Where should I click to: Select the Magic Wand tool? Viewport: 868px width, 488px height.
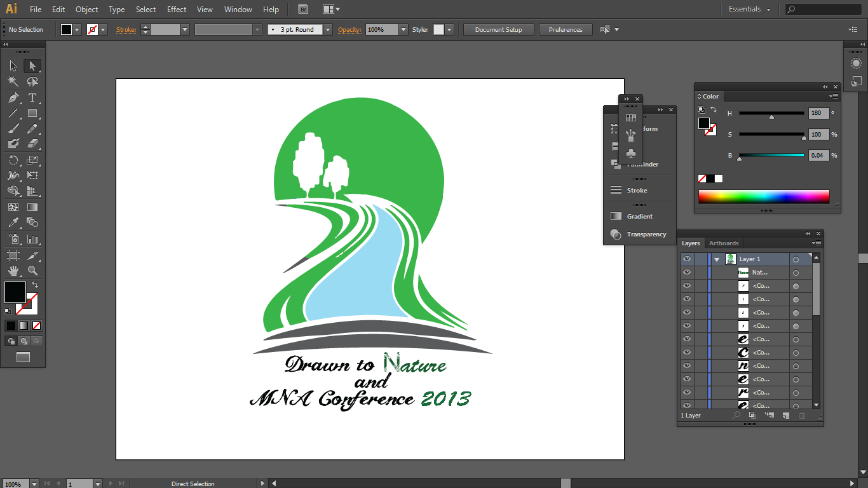point(13,81)
